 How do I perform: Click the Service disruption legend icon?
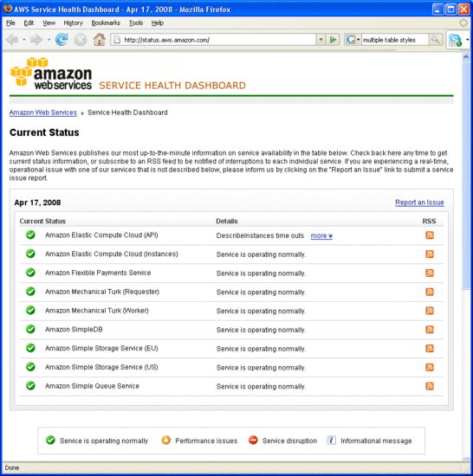coord(253,440)
